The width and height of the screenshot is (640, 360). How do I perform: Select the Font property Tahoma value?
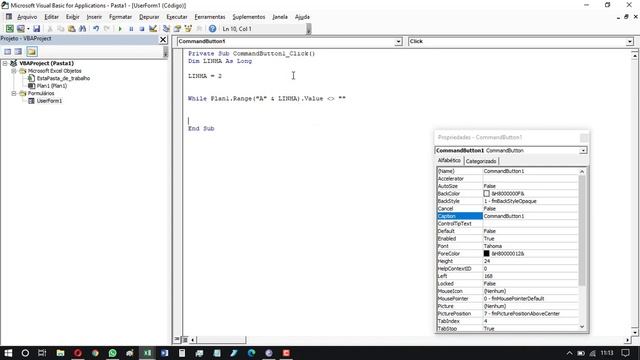point(530,246)
